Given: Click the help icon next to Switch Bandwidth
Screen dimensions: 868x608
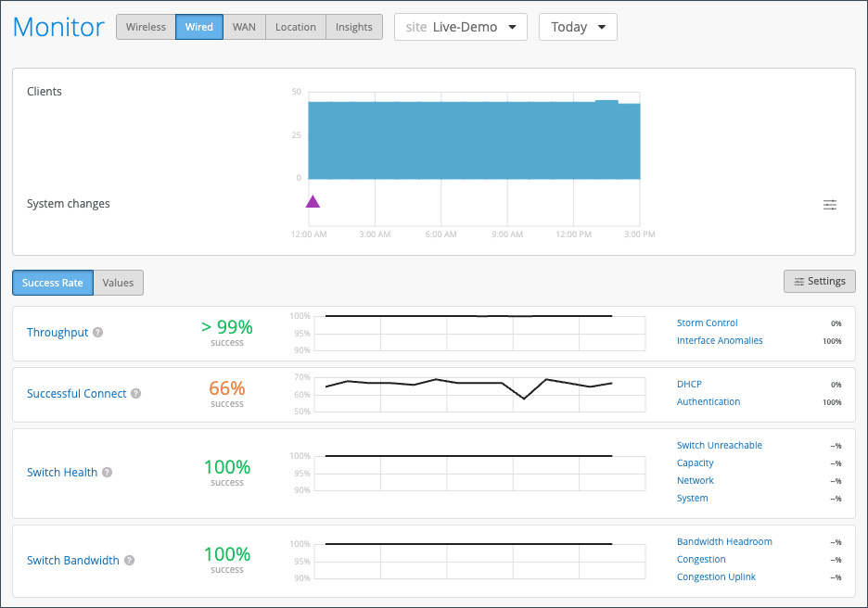Looking at the screenshot, I should (x=130, y=561).
